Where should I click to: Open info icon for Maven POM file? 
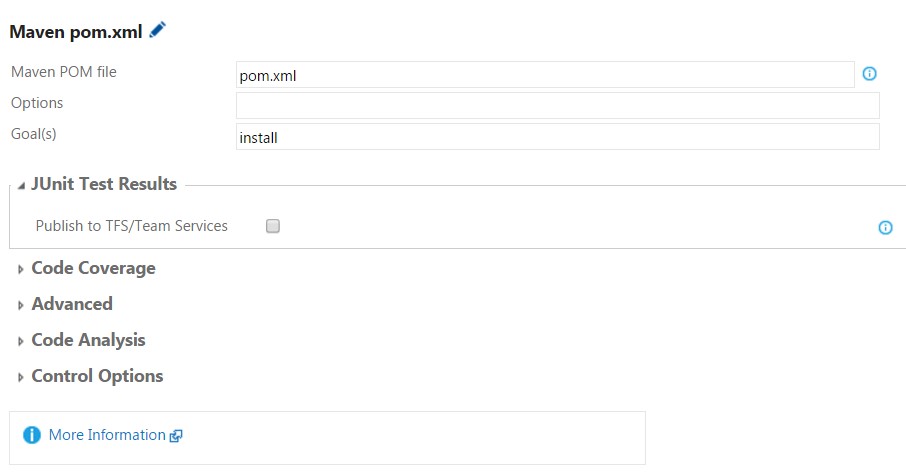point(869,74)
